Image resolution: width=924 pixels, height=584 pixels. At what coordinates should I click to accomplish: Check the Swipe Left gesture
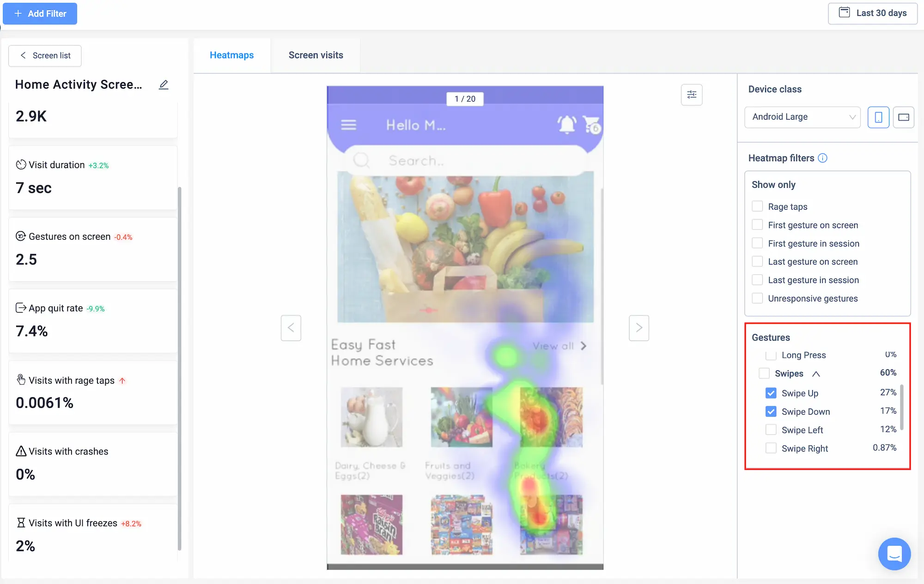771,430
